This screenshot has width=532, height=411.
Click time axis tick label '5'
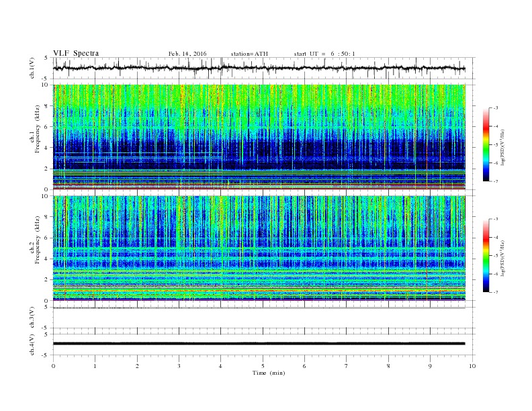pos(263,366)
